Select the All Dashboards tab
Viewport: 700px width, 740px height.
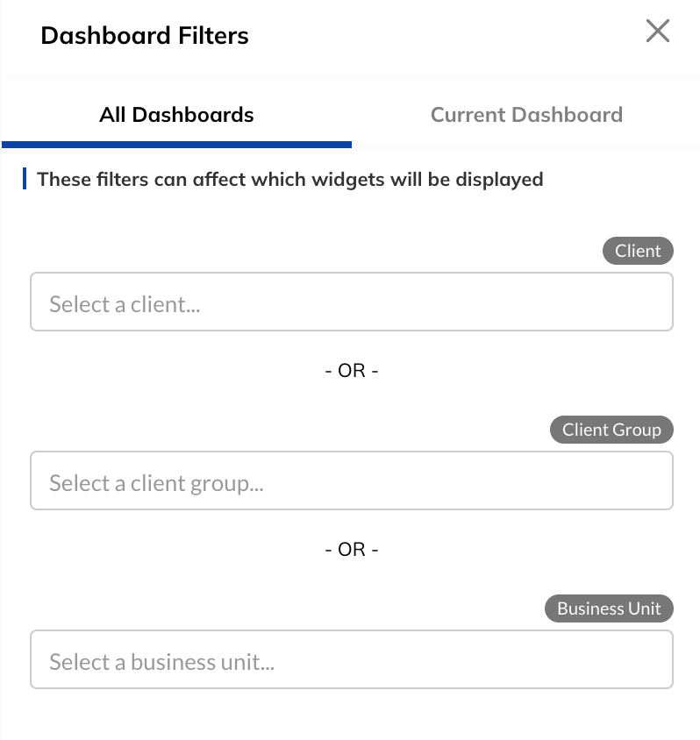(176, 115)
